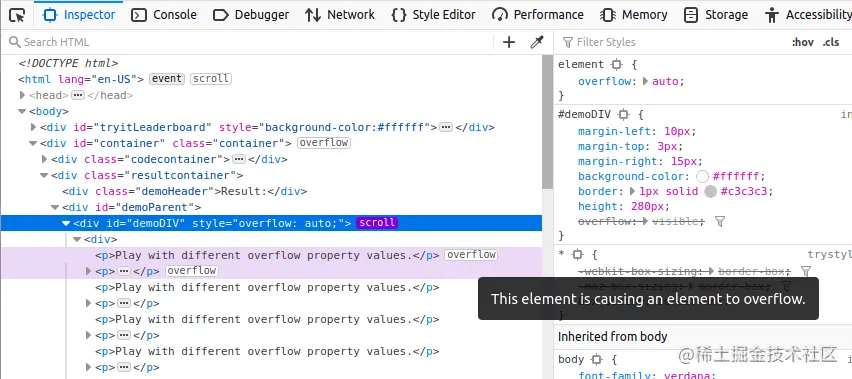Click the filter icon beside -webkit-box-sizing

pyautogui.click(x=806, y=270)
